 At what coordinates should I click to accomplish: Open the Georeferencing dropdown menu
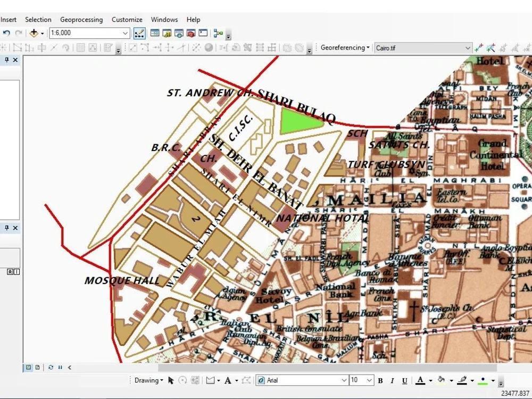coord(369,47)
